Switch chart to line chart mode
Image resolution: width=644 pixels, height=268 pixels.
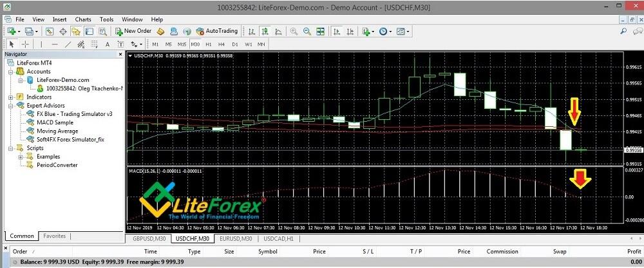click(x=278, y=31)
